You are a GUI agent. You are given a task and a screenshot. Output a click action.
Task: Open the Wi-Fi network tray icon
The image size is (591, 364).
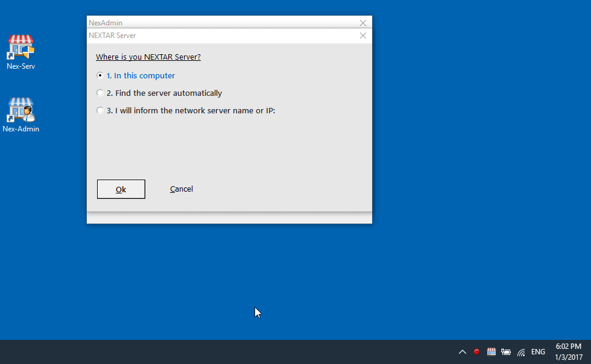pyautogui.click(x=521, y=353)
